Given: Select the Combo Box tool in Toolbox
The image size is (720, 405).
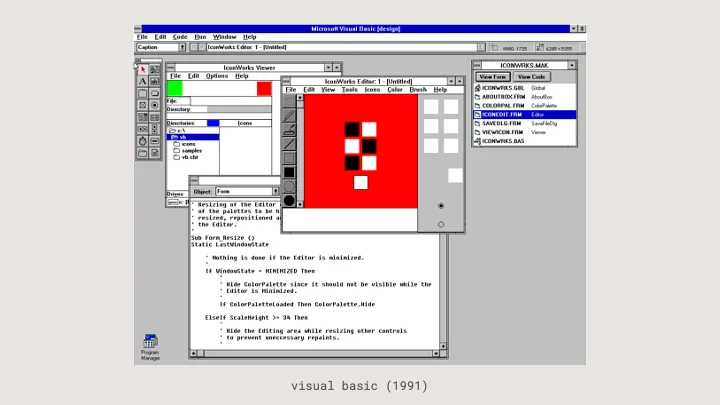Looking at the screenshot, I should (143, 117).
